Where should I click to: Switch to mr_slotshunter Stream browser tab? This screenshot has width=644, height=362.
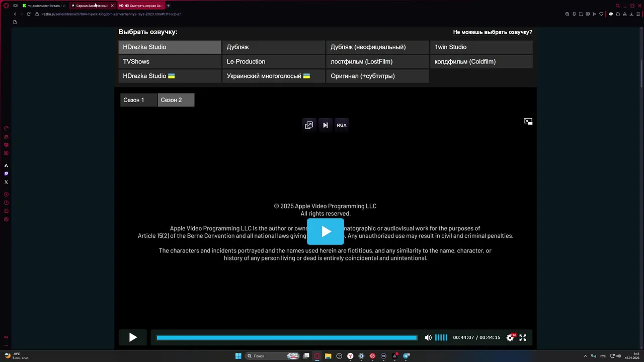pyautogui.click(x=43, y=6)
